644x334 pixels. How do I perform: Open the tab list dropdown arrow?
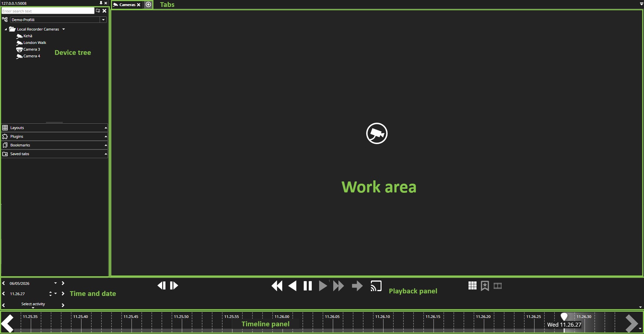641,4
